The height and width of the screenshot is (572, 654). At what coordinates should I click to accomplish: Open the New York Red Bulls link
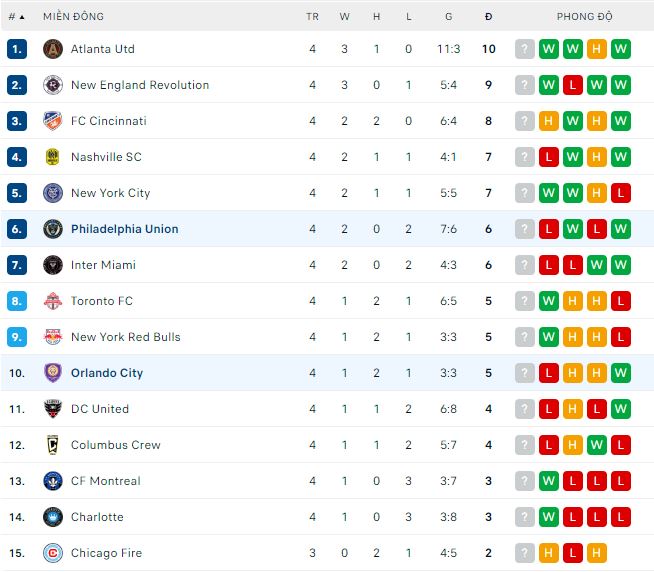click(125, 337)
